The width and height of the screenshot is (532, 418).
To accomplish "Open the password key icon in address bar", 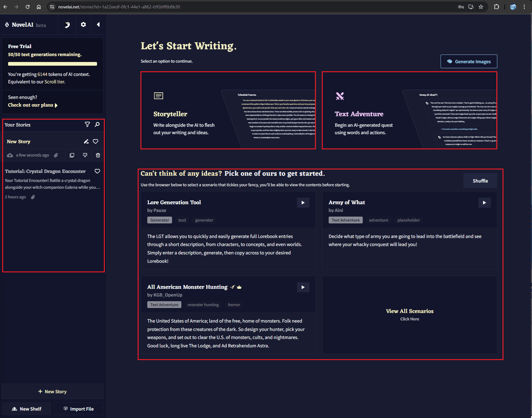I will pyautogui.click(x=461, y=7).
